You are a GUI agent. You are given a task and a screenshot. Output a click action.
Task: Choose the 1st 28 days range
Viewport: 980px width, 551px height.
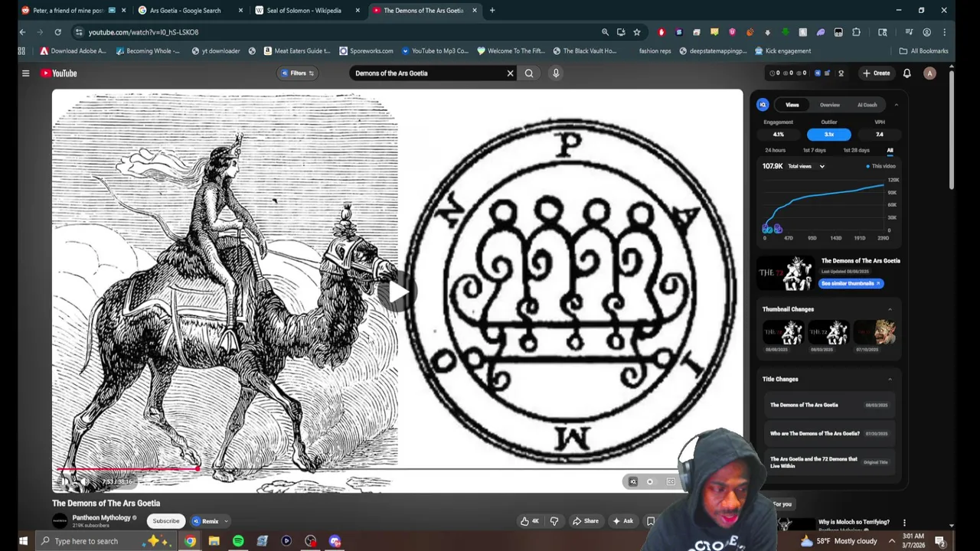856,151
